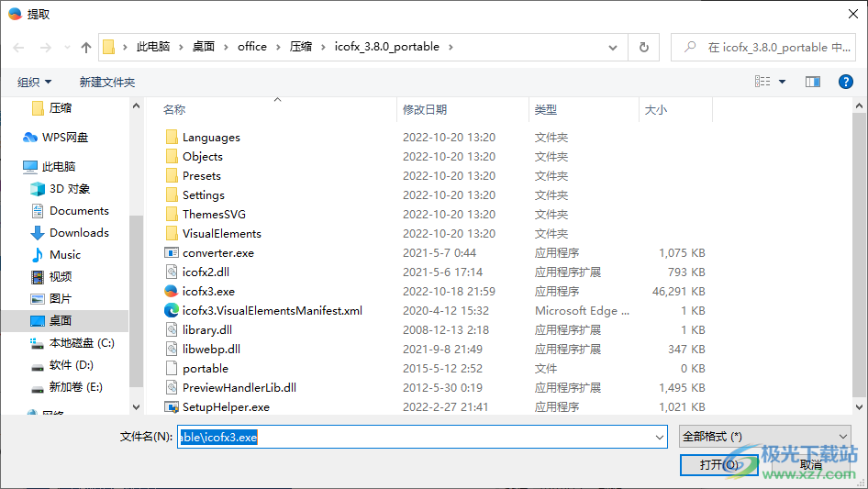Select converter.exe file icon
The height and width of the screenshot is (489, 868).
tap(172, 252)
